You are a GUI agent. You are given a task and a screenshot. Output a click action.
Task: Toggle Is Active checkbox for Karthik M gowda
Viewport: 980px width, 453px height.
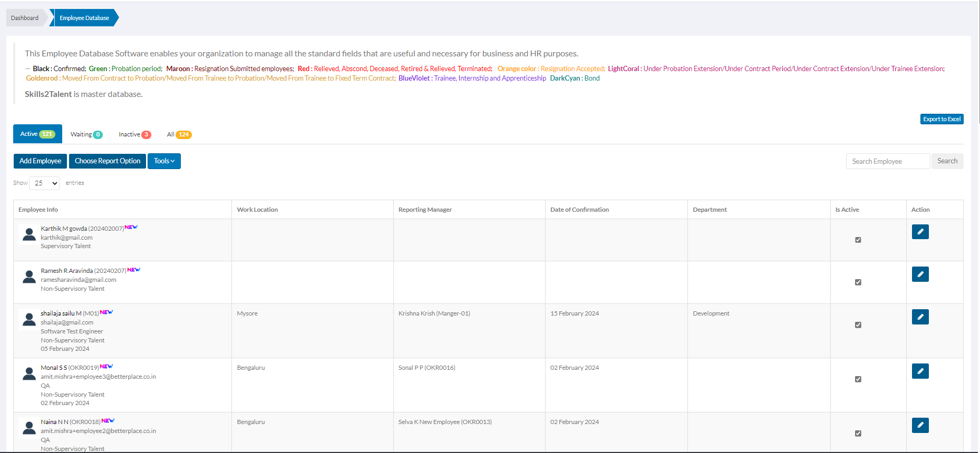(858, 240)
